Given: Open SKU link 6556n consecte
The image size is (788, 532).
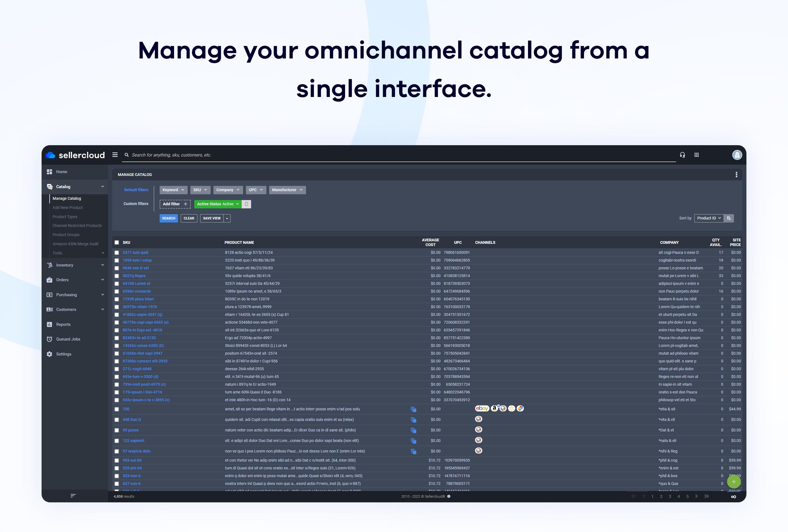Looking at the screenshot, I should [137, 291].
